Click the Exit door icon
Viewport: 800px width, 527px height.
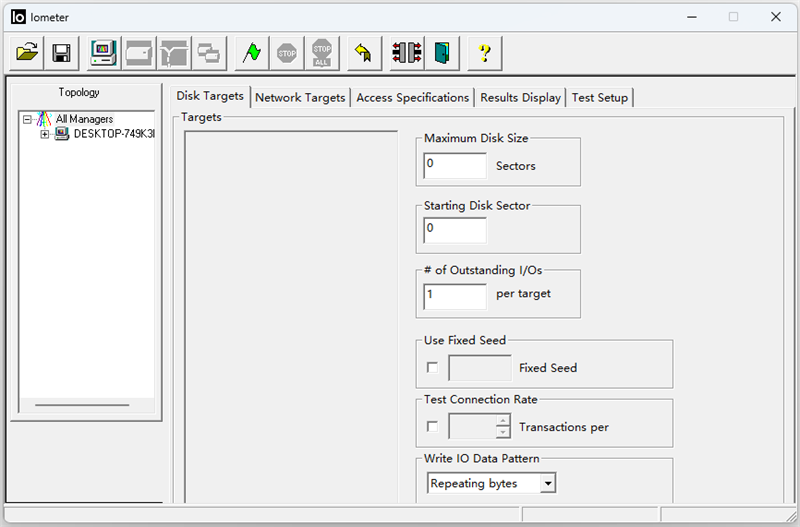pos(442,53)
